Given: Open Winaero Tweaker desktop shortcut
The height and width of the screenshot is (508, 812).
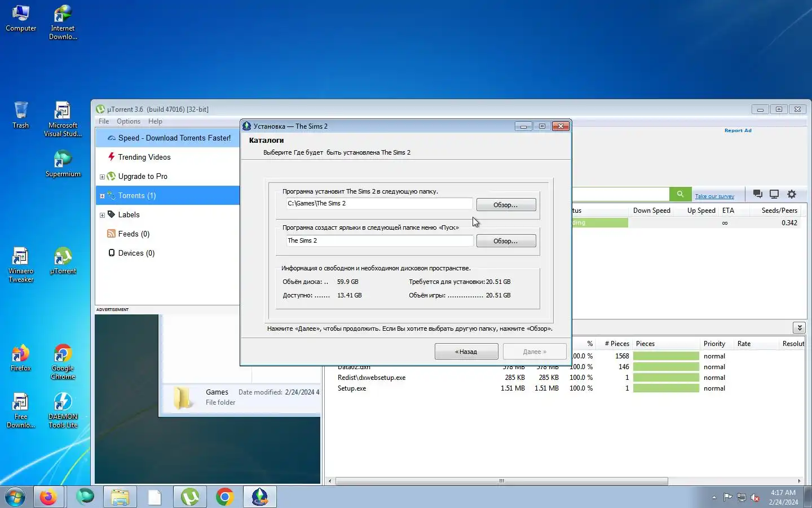Looking at the screenshot, I should click(21, 265).
